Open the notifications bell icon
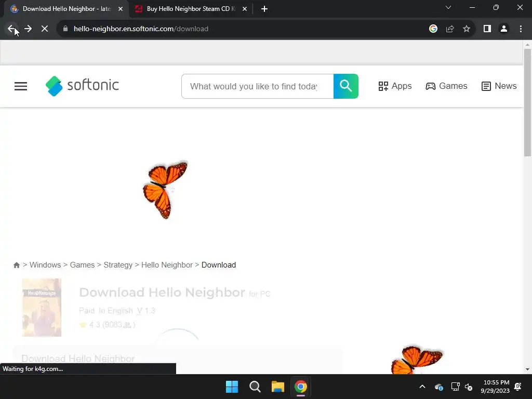Image resolution: width=532 pixels, height=399 pixels. [518, 387]
